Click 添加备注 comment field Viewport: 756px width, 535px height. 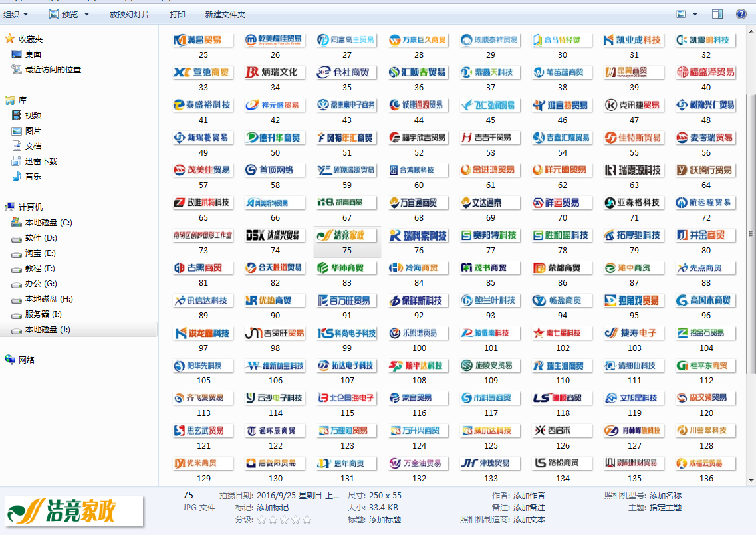529,508
